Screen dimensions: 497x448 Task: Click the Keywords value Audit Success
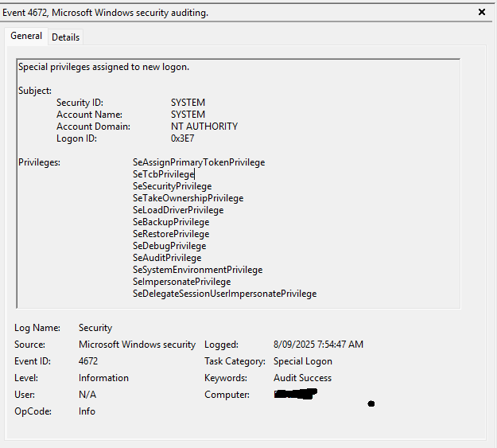click(302, 378)
